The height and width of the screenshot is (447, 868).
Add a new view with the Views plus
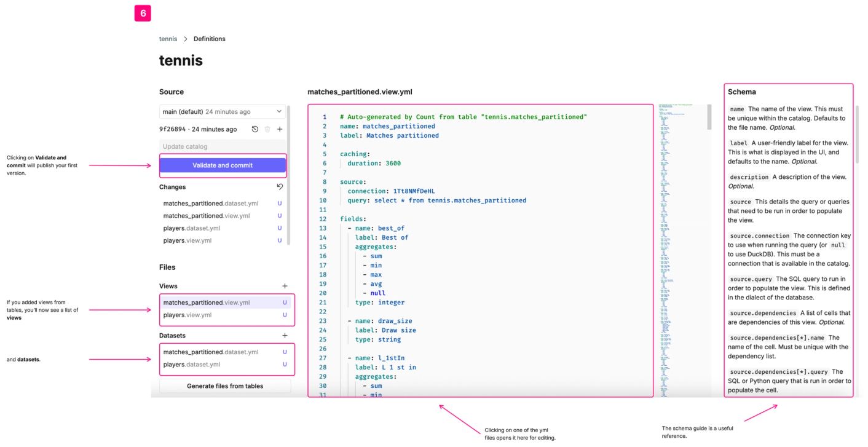click(x=285, y=286)
